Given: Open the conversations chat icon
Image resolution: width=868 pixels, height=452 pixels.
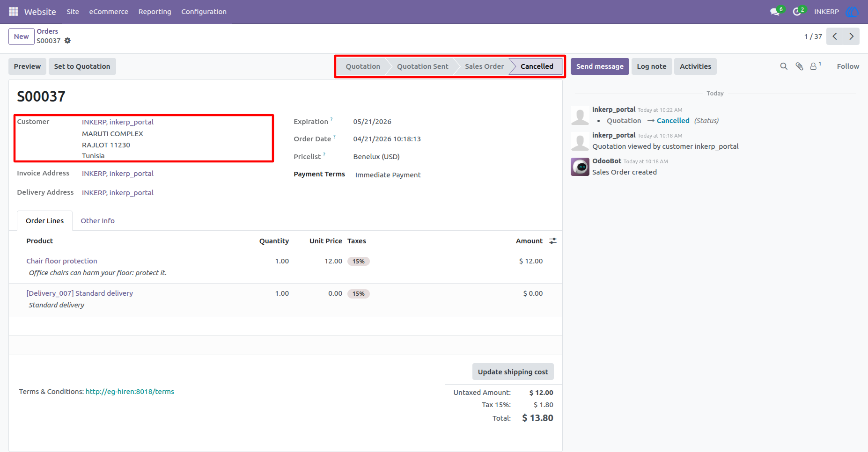Looking at the screenshot, I should click(x=775, y=12).
